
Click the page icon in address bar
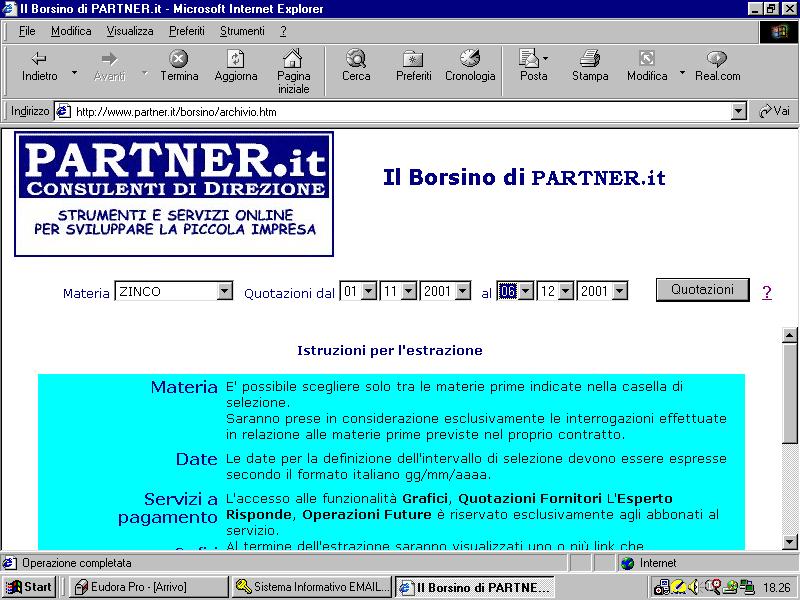[x=63, y=111]
